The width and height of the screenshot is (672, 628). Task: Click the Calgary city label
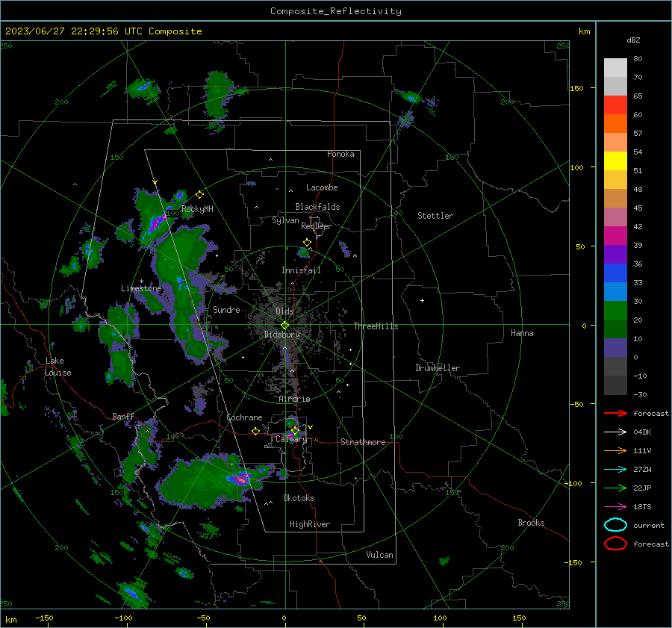(x=291, y=439)
